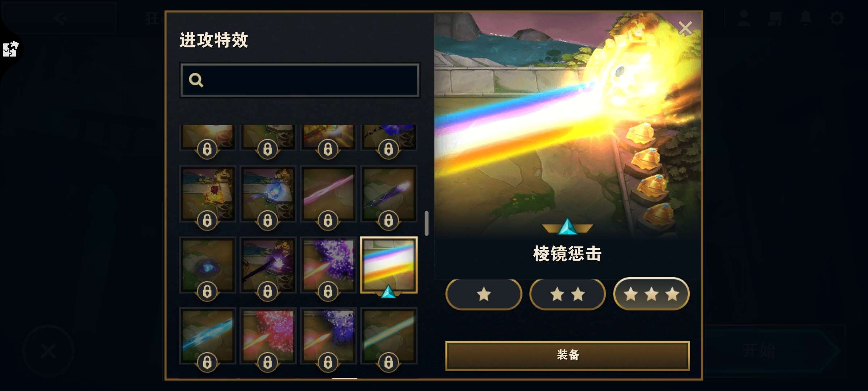Select the locked purple sparkle explosion effect

click(x=328, y=265)
